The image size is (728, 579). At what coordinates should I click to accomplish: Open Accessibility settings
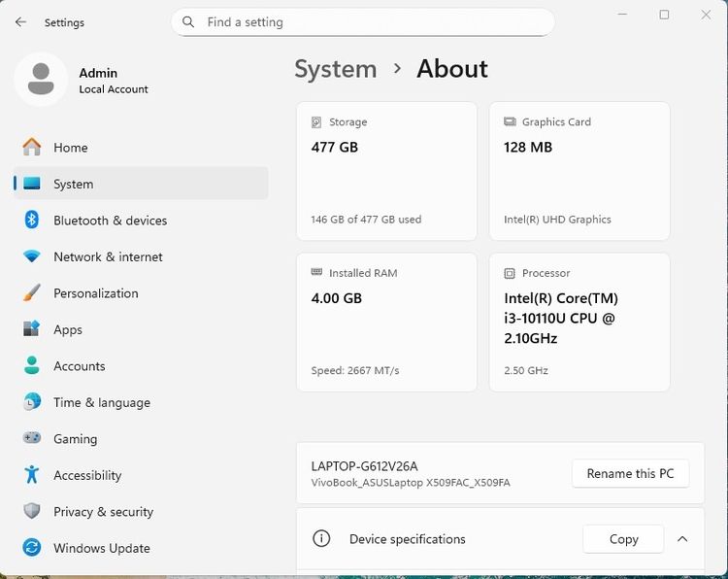pyautogui.click(x=87, y=475)
